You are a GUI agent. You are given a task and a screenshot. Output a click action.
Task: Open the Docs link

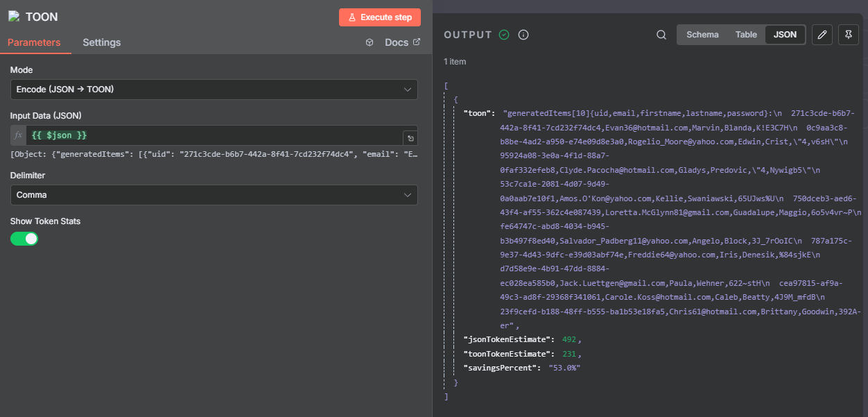click(402, 42)
